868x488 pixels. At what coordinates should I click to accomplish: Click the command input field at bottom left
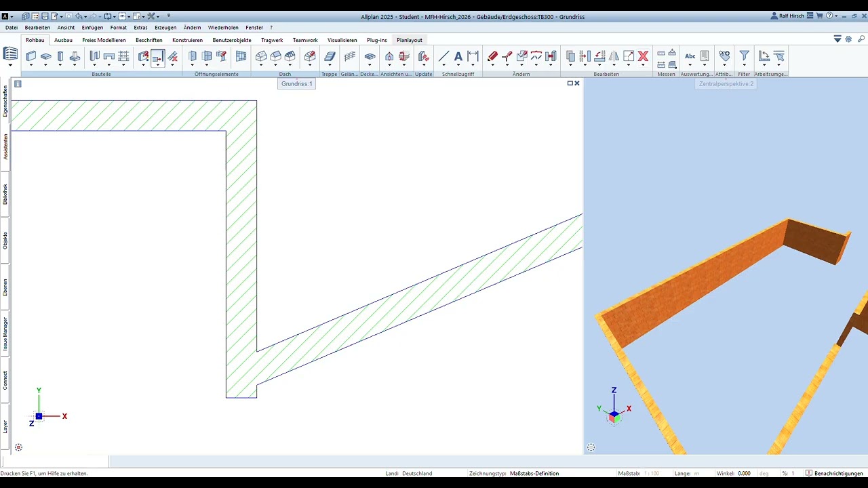point(54,462)
